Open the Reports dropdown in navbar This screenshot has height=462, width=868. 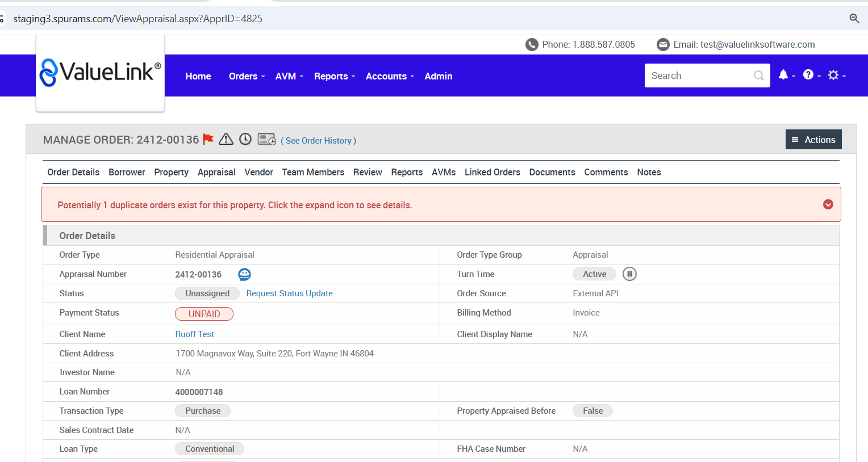pyautogui.click(x=335, y=76)
